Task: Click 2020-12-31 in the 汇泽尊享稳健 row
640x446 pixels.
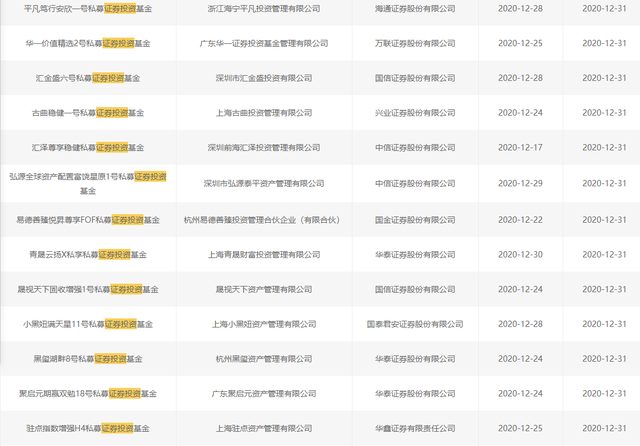Action: tap(604, 147)
